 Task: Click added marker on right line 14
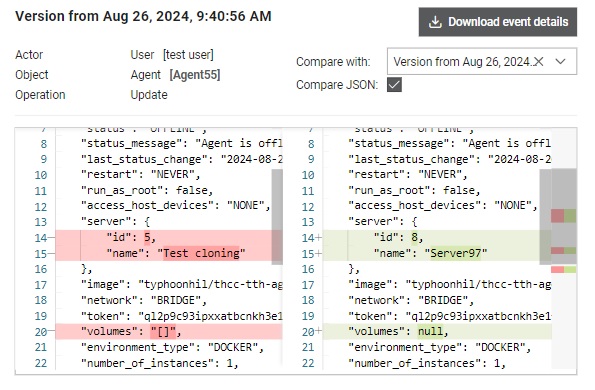click(318, 238)
